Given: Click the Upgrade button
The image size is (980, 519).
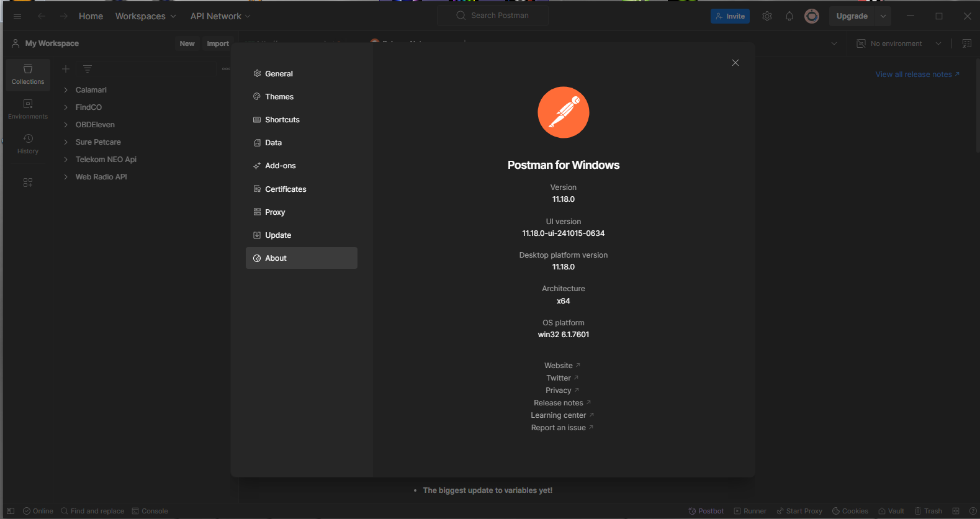Looking at the screenshot, I should click(852, 16).
